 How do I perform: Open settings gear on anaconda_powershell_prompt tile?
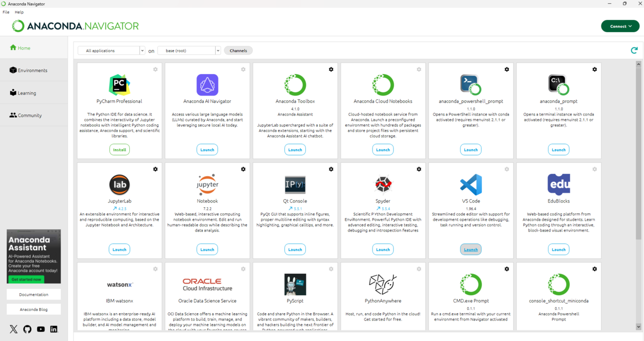pyautogui.click(x=507, y=69)
